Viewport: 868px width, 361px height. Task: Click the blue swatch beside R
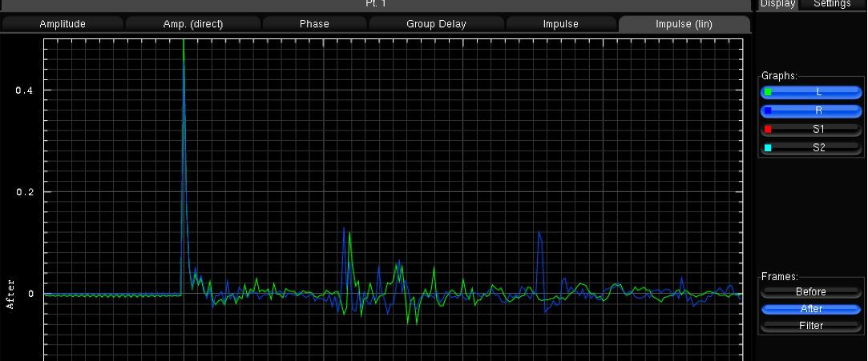click(x=768, y=111)
